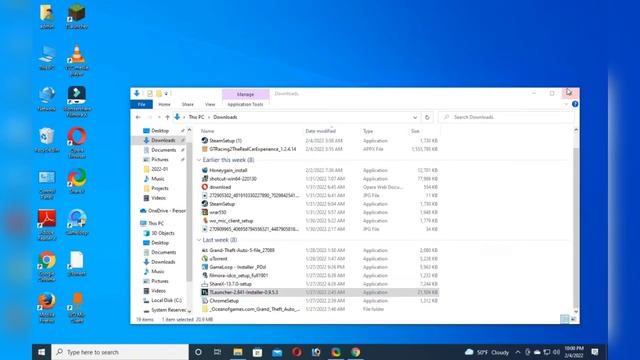Viewport: 640px width, 360px height.
Task: Open Chrome from the taskbar
Action: [x=356, y=352]
